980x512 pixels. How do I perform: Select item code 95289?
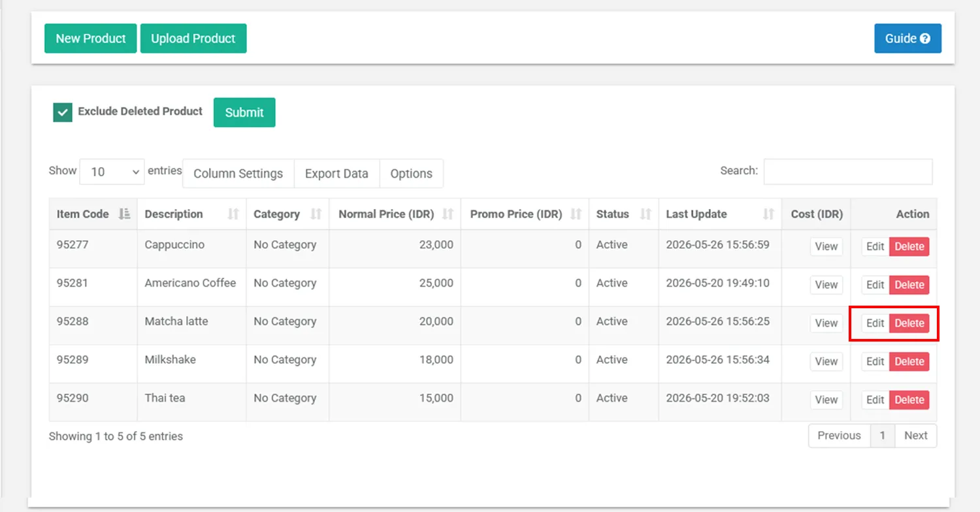pyautogui.click(x=73, y=360)
